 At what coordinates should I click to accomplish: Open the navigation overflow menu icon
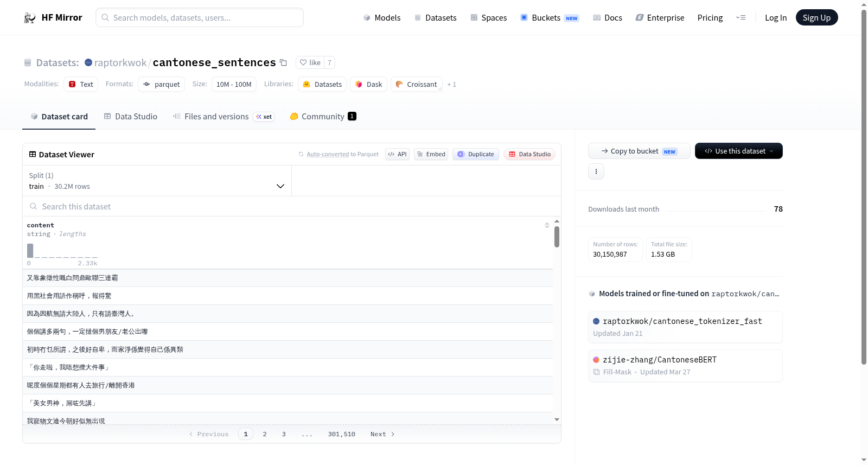pyautogui.click(x=741, y=18)
